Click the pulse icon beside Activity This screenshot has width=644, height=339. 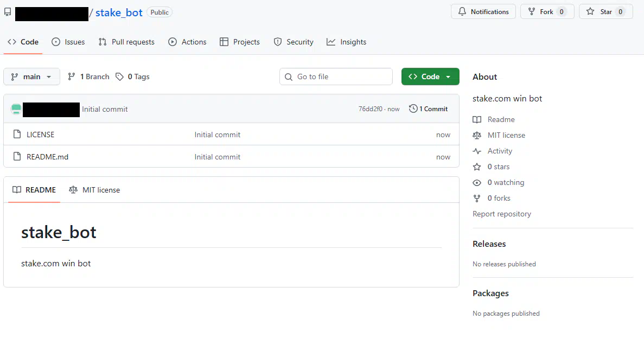(x=477, y=151)
